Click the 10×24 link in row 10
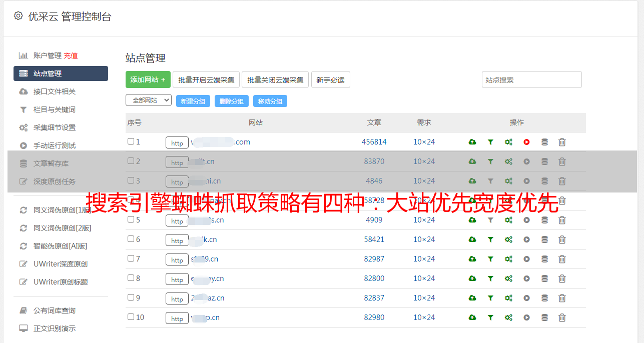This screenshot has width=644, height=343. pyautogui.click(x=424, y=317)
